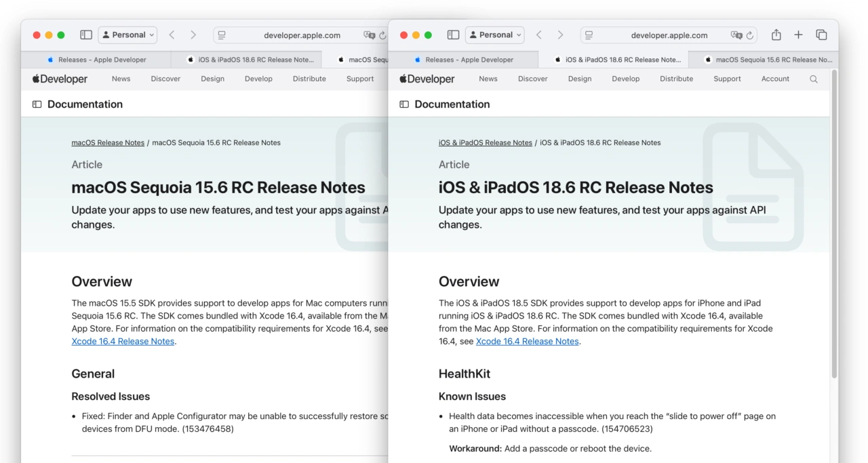
Task: Toggle the Safari sidebar in the left window
Action: [86, 35]
